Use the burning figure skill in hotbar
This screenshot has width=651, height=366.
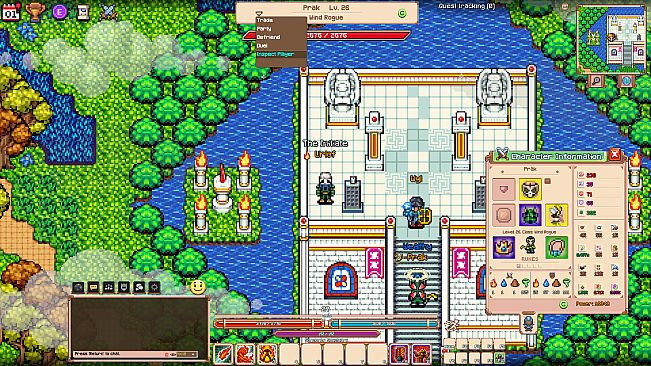click(267, 354)
